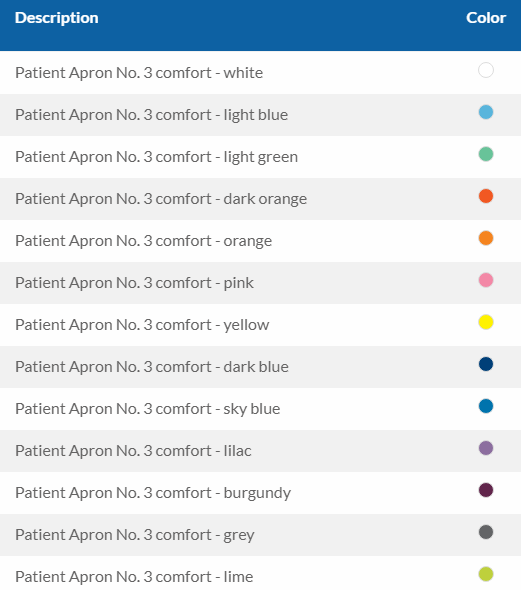Pick the grey color circle

[486, 532]
